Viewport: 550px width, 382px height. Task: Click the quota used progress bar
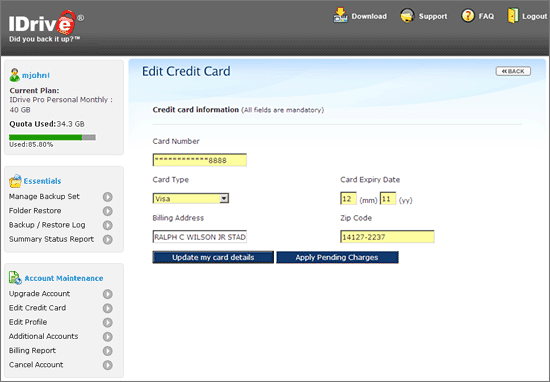[52, 138]
